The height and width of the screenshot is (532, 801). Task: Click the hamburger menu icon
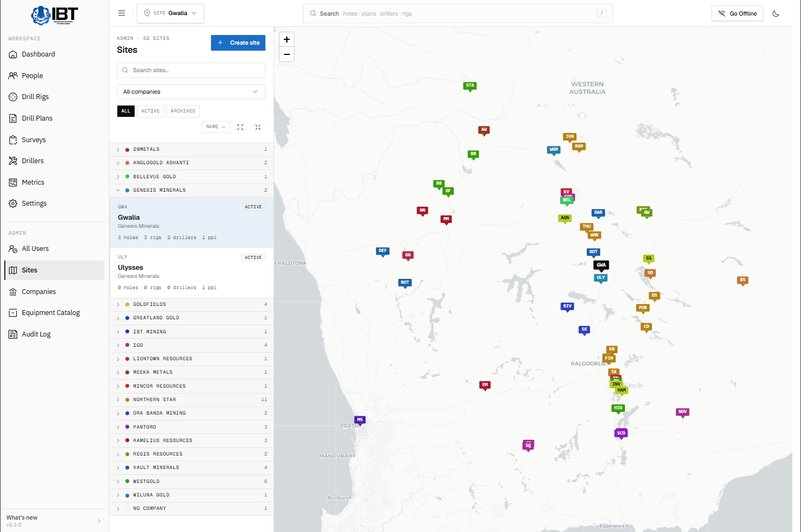pos(122,13)
